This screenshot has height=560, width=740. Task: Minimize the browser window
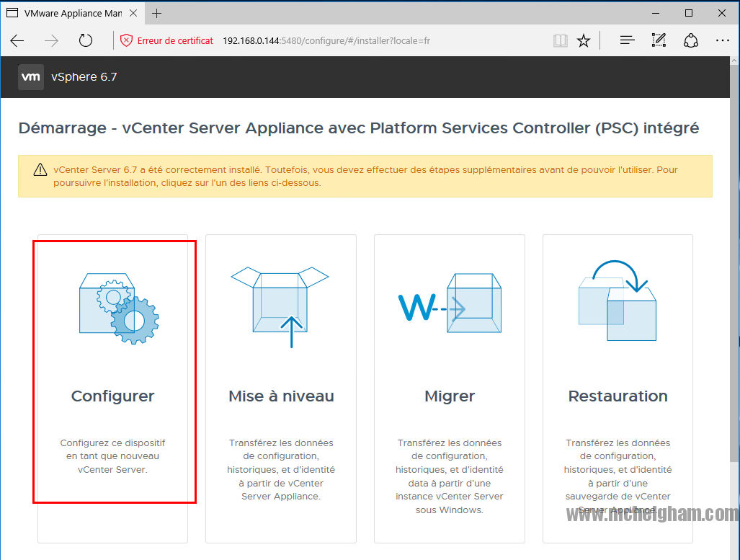point(656,13)
